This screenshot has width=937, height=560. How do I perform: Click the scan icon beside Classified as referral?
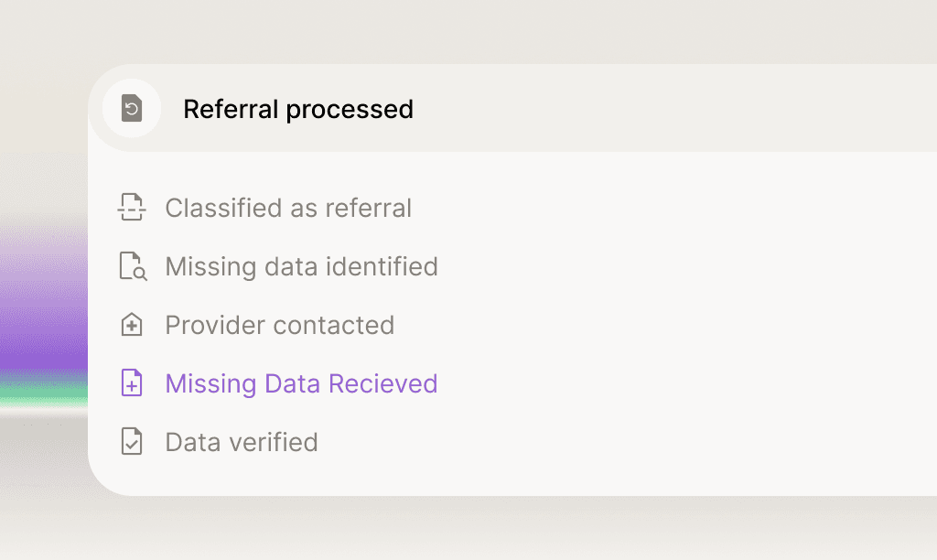coord(132,208)
